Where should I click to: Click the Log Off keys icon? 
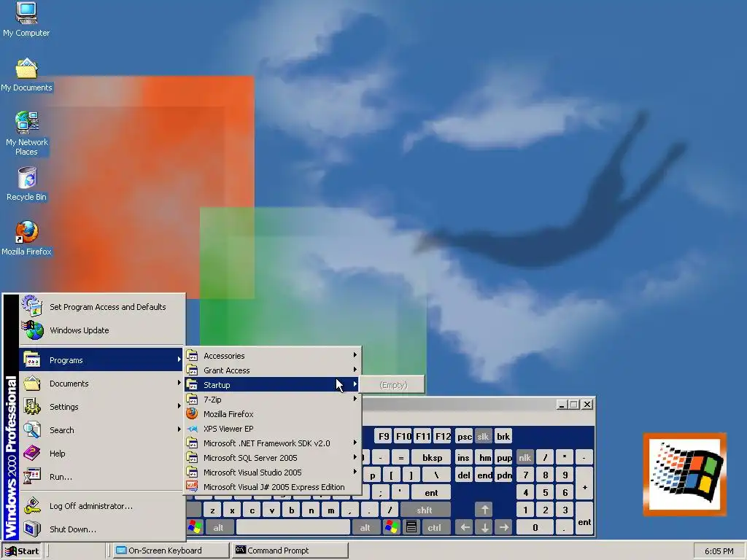pos(32,506)
